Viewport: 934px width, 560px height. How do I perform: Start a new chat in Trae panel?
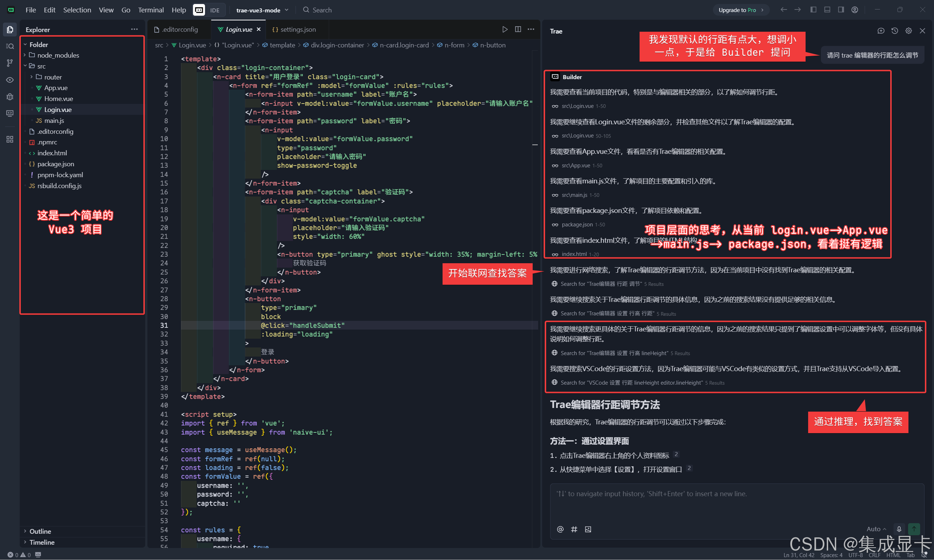coord(881,31)
